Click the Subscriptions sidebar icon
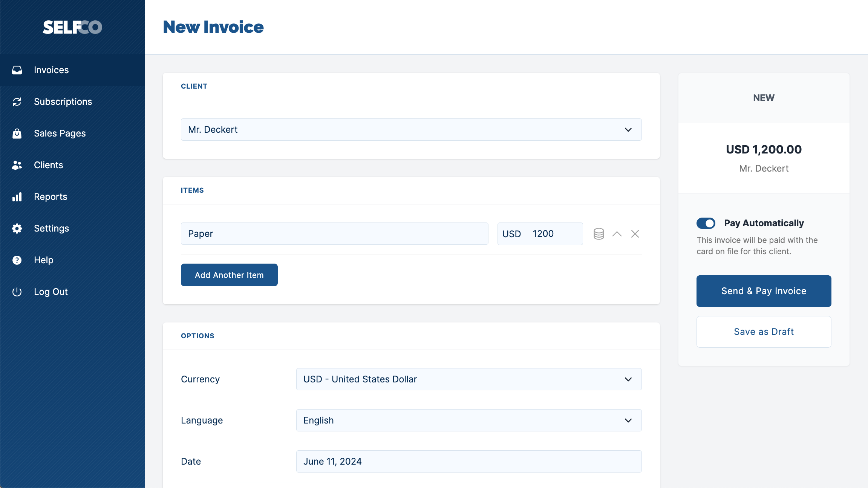 click(17, 101)
